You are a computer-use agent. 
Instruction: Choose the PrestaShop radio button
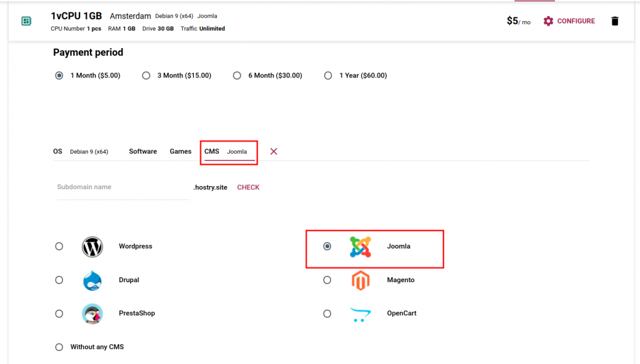[x=59, y=313]
